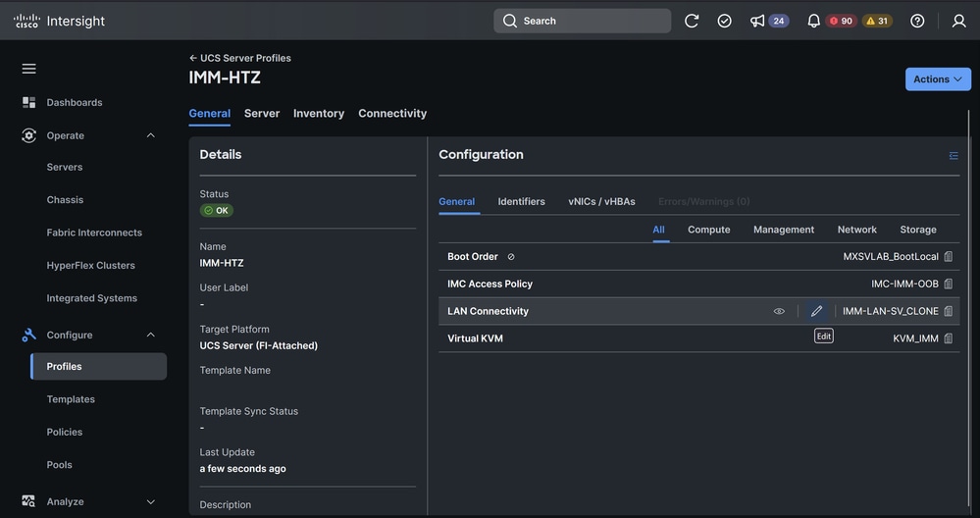Click policy details icon next to MXSVLAB_BootLocal

(x=949, y=257)
